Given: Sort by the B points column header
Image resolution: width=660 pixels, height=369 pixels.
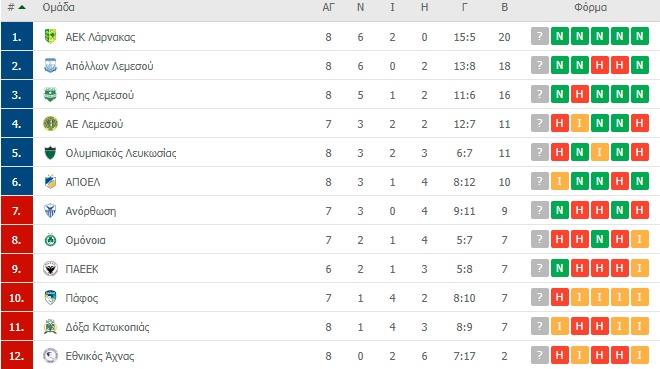Looking at the screenshot, I should (504, 7).
